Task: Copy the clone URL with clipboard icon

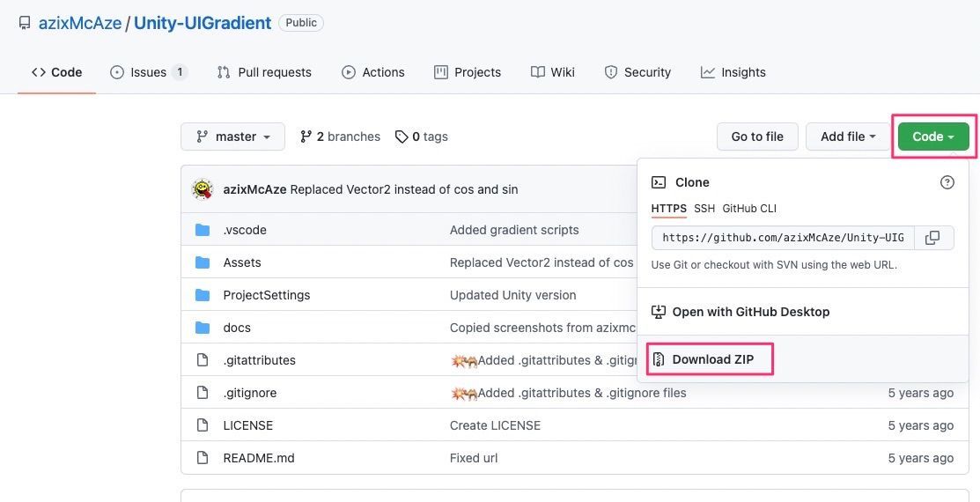Action: (x=933, y=238)
